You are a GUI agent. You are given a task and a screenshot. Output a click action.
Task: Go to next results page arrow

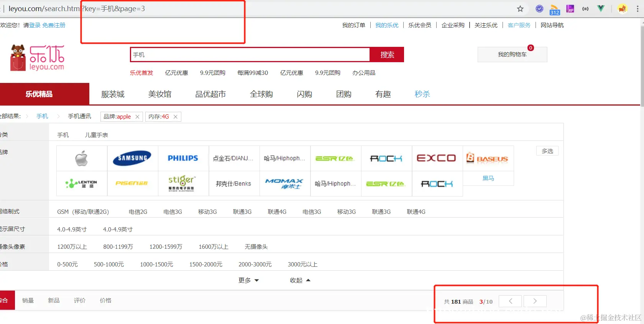535,301
